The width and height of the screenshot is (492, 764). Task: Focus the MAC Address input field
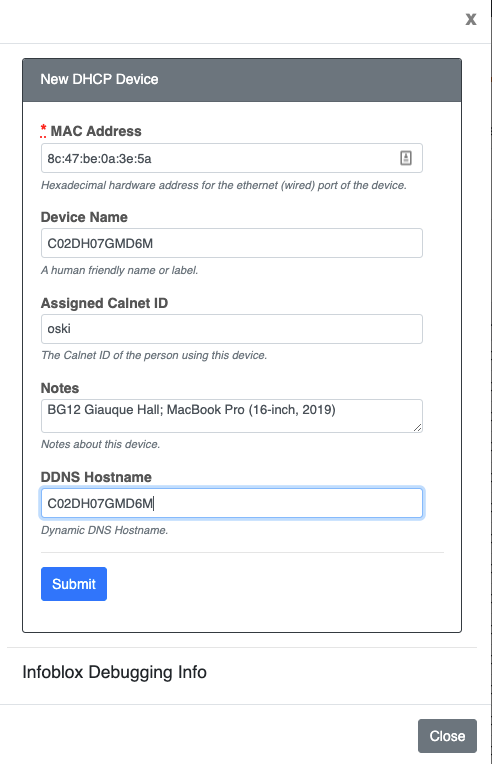click(231, 158)
